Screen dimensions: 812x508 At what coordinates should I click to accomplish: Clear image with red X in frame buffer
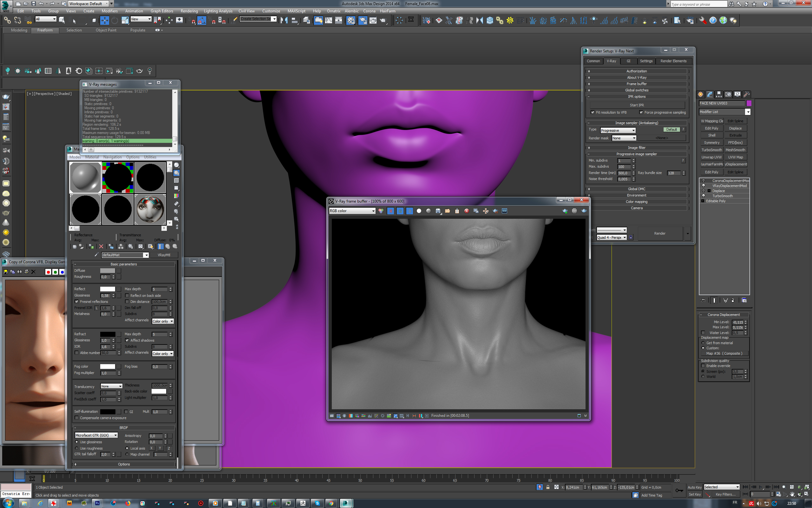pyautogui.click(x=466, y=211)
